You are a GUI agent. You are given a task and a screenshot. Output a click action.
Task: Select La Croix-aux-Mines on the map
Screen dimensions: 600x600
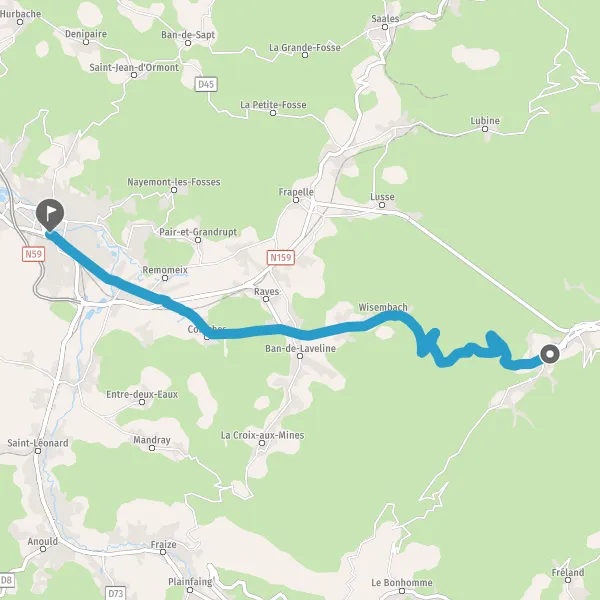pos(262,435)
